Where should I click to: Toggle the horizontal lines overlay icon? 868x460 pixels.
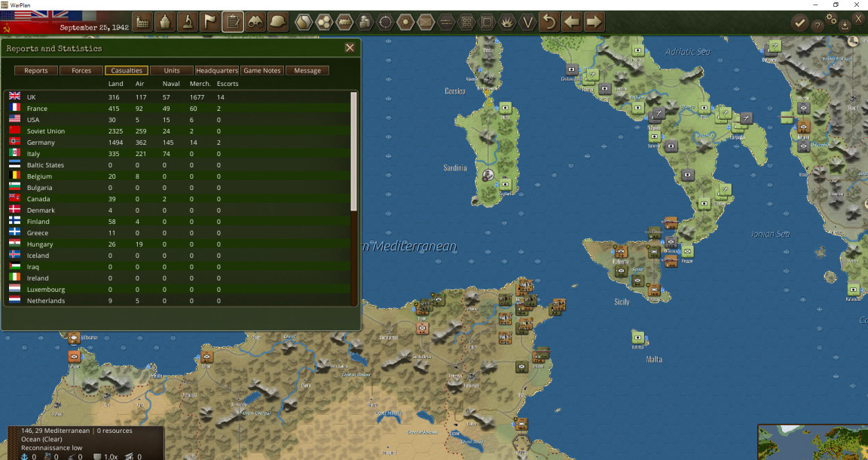point(446,22)
